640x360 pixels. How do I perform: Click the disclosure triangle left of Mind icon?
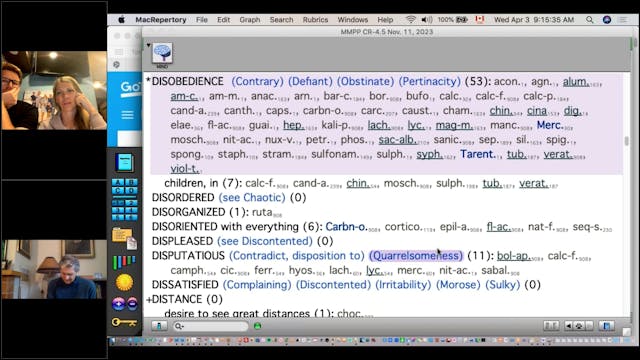coord(148,45)
